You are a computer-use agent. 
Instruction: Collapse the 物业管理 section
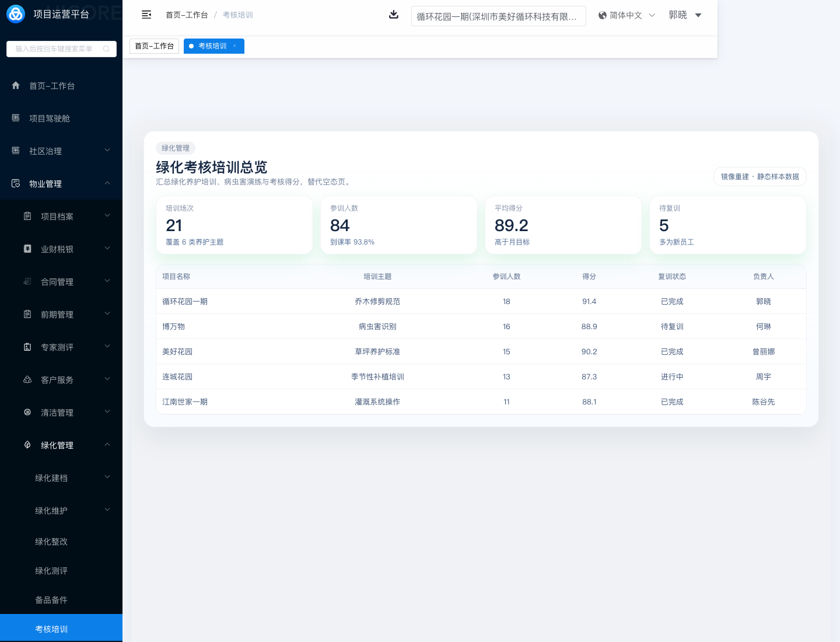[x=107, y=183]
